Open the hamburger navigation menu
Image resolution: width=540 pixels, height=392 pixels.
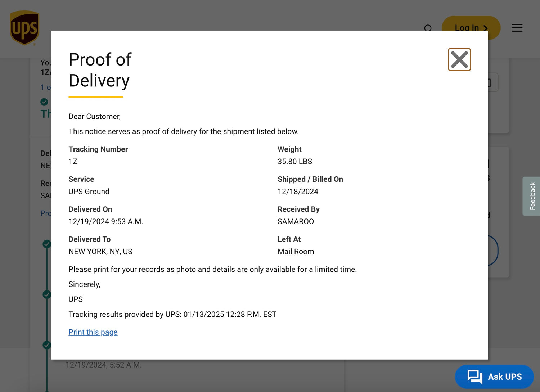517,28
